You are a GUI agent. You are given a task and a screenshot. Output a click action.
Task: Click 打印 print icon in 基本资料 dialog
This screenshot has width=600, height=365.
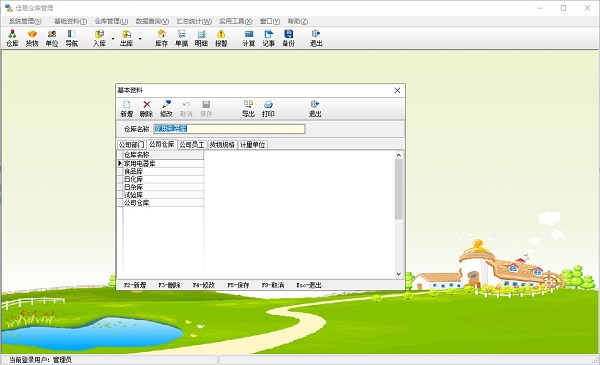(x=268, y=109)
